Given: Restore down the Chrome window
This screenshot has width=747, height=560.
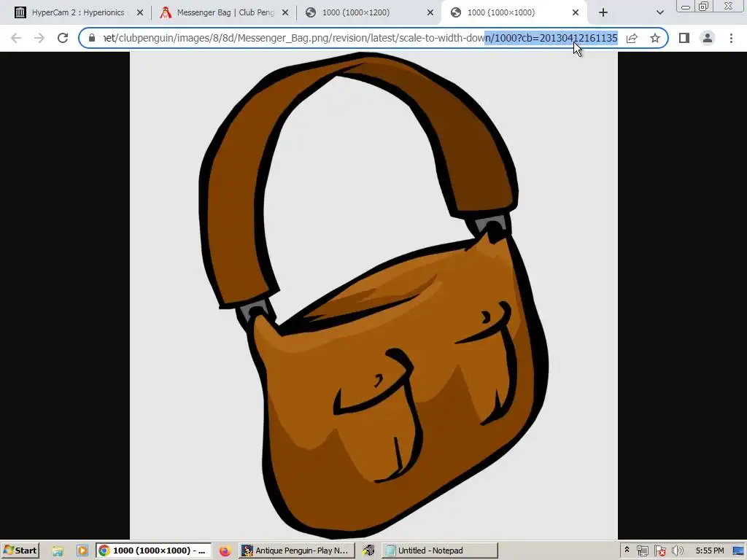Looking at the screenshot, I should point(704,6).
